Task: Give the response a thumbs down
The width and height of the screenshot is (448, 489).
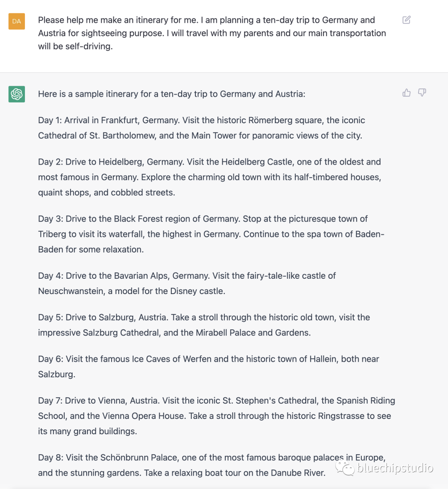Action: pyautogui.click(x=422, y=92)
